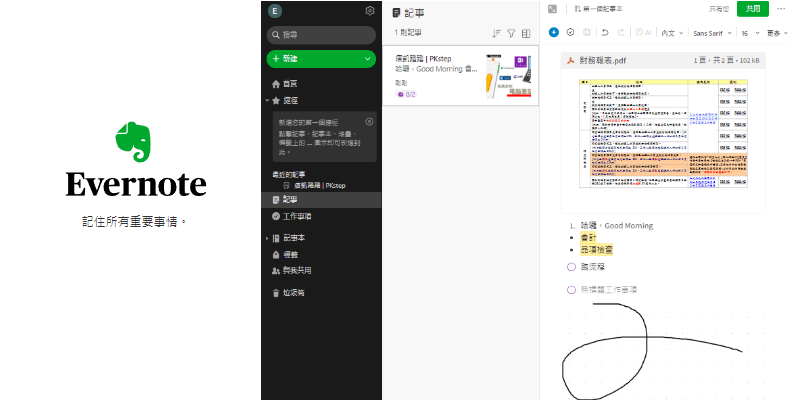Screen dimensions: 800x400
Task: Click 'Good Morning' numbered list line
Action: [x=616, y=226]
